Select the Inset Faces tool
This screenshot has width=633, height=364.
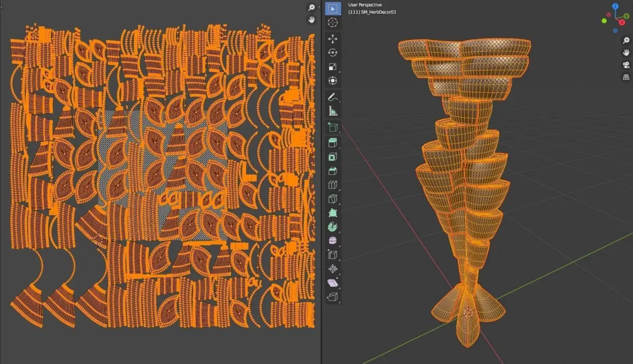click(333, 157)
